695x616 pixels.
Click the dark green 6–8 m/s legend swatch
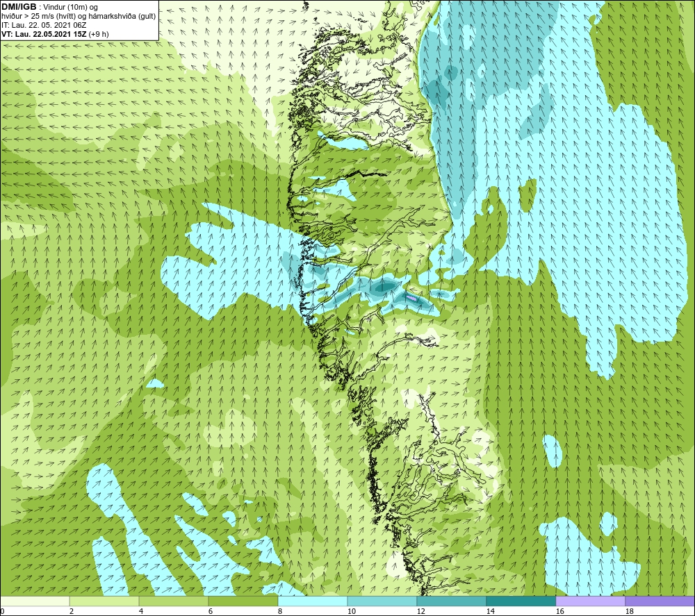coord(243,601)
